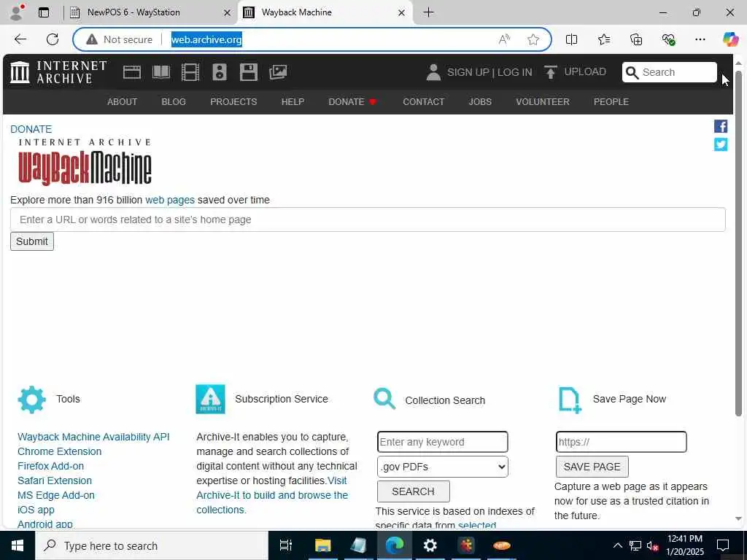747x560 pixels.
Task: Click the Save Page Now document icon
Action: tap(570, 400)
